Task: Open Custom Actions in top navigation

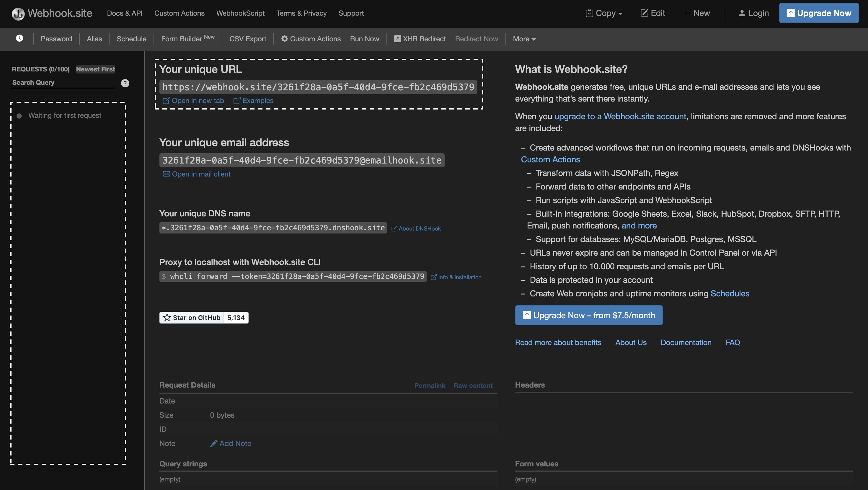Action: tap(179, 13)
